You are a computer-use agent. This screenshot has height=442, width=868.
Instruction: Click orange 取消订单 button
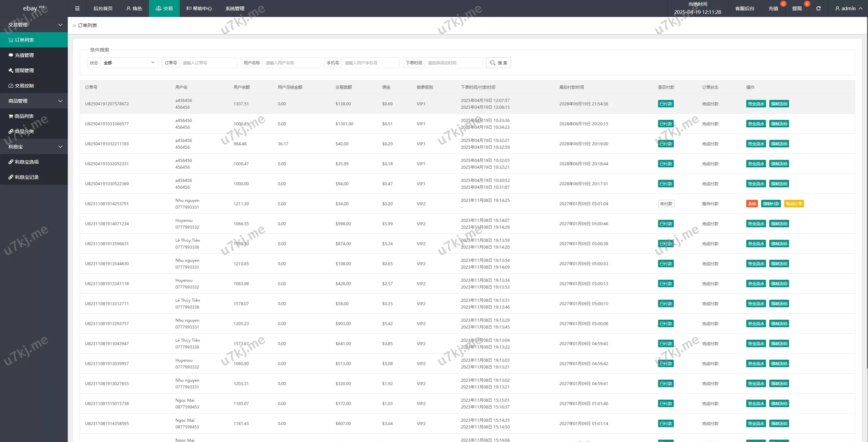click(794, 204)
